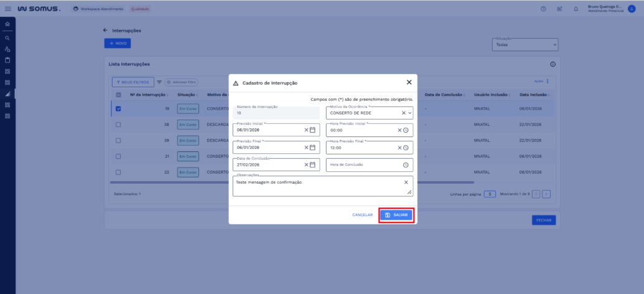Open clock picker in Hora de Conclusão
This screenshot has height=294, width=644.
click(x=406, y=165)
